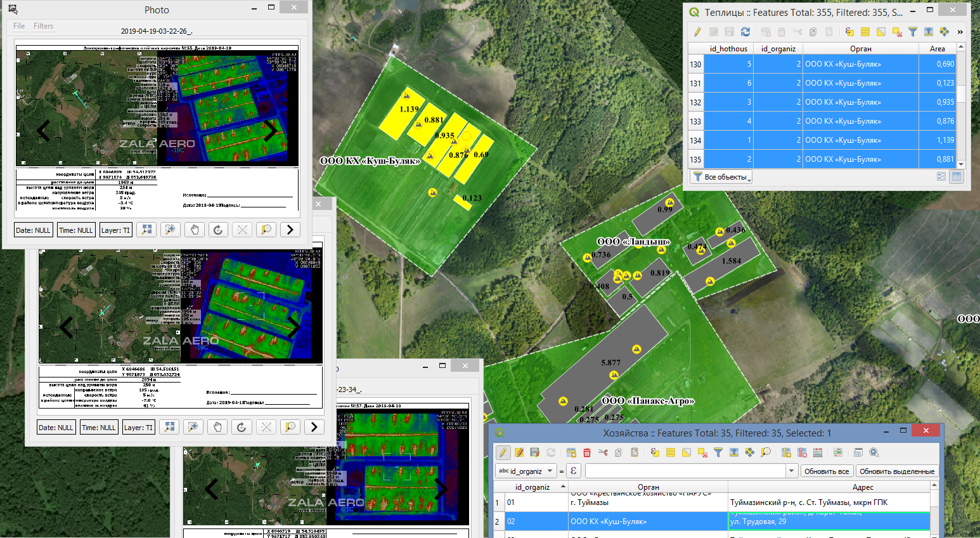Choose hand tool in second Photo window

[218, 427]
